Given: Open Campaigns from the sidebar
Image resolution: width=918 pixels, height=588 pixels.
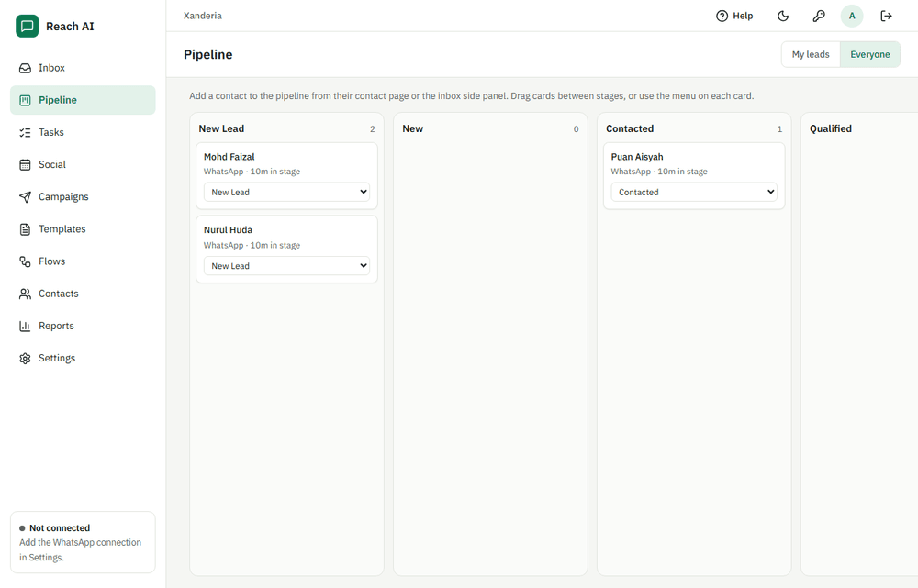Looking at the screenshot, I should tap(83, 196).
